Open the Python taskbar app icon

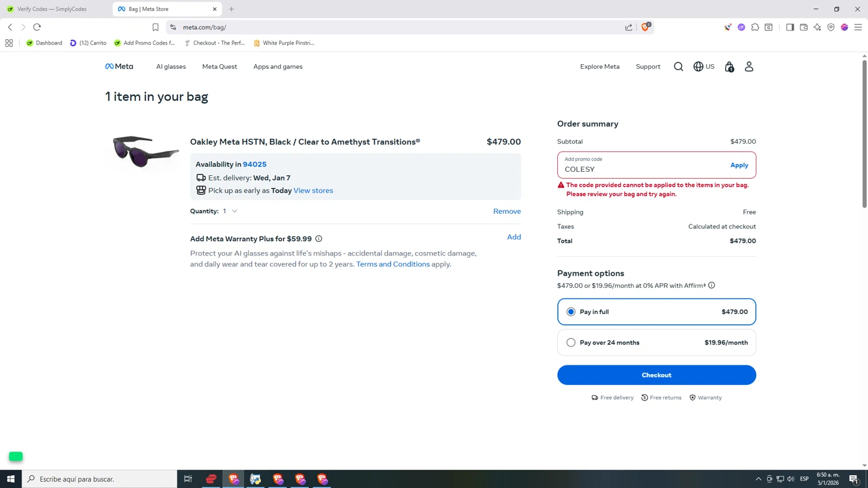255,479
